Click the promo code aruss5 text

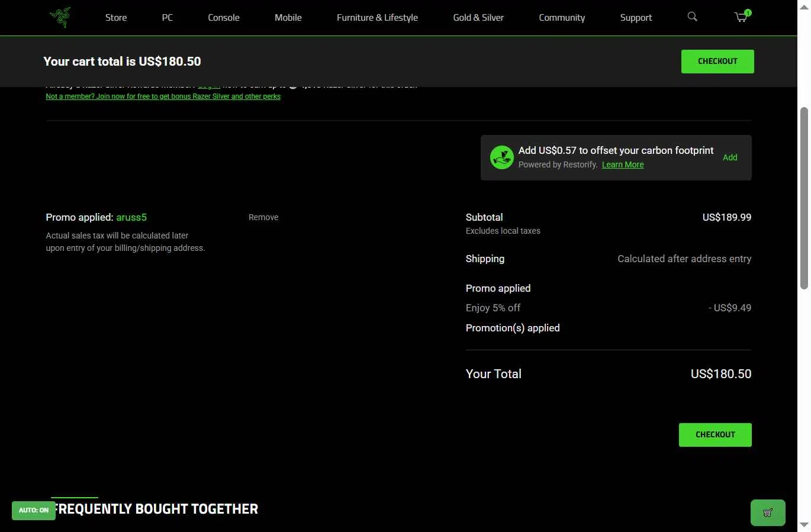click(x=131, y=217)
